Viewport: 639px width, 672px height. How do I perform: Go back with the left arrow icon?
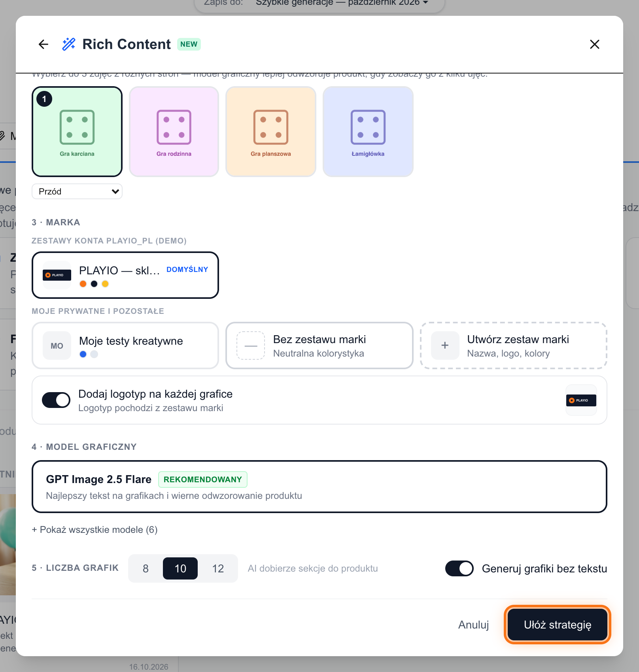point(43,44)
